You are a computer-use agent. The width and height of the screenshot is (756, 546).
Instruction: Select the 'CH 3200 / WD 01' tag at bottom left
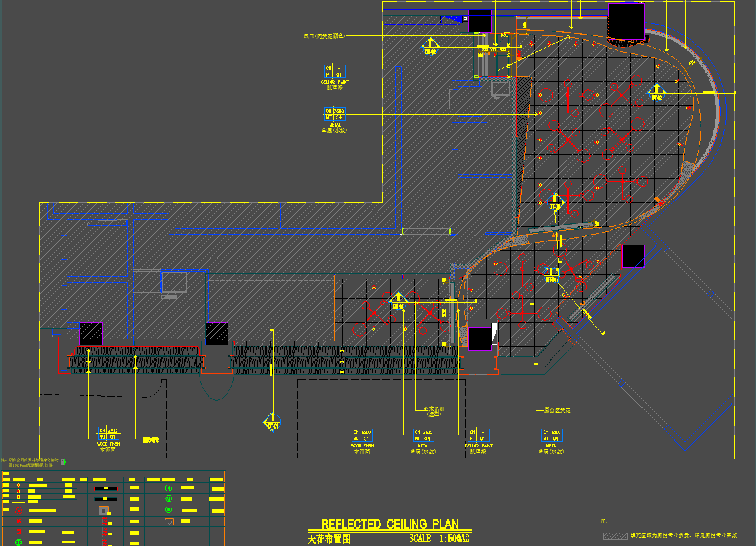click(x=109, y=433)
